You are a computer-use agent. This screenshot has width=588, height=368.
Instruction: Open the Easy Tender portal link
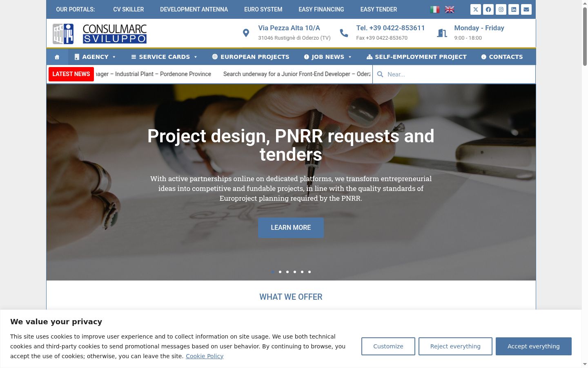click(x=379, y=9)
